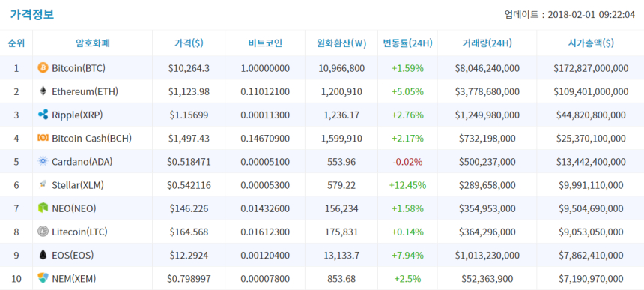Click Litecoin BTC ratio 0.01612300

(x=265, y=232)
